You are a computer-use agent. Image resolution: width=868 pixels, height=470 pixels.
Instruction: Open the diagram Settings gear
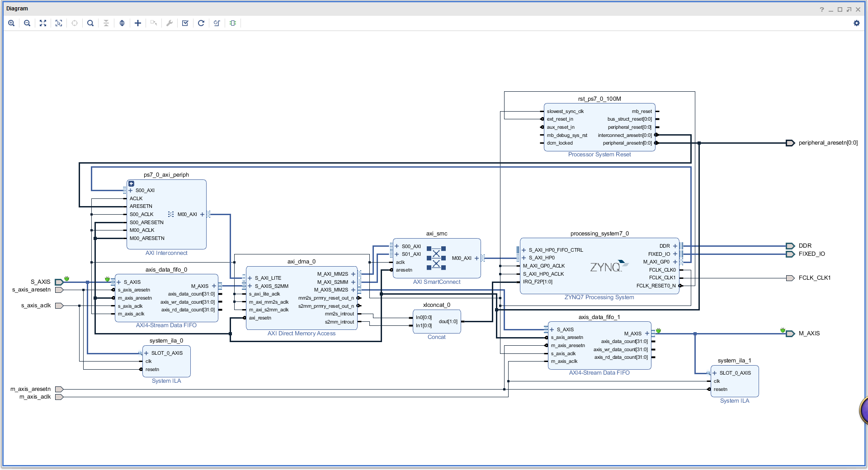857,23
